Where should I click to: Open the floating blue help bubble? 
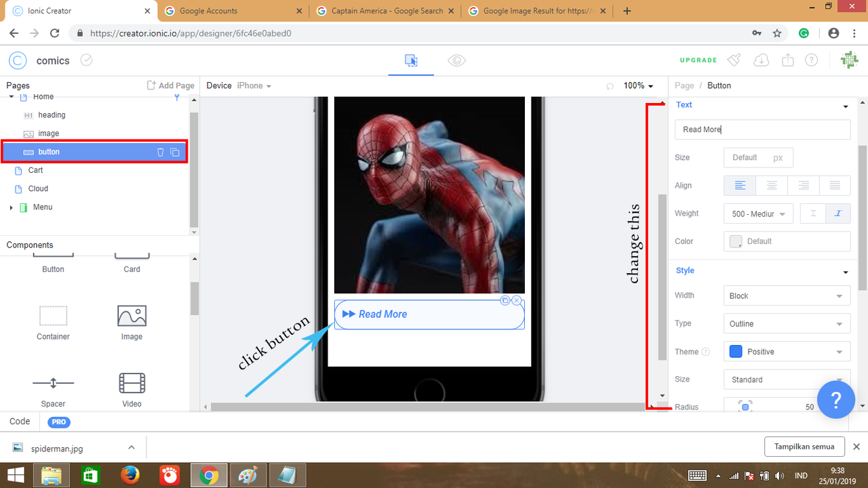(x=835, y=400)
